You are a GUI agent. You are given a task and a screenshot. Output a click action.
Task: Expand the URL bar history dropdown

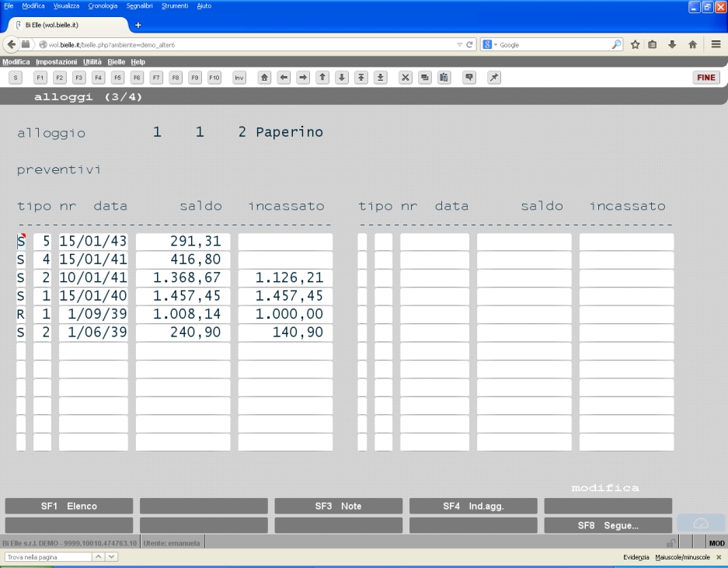coord(459,44)
